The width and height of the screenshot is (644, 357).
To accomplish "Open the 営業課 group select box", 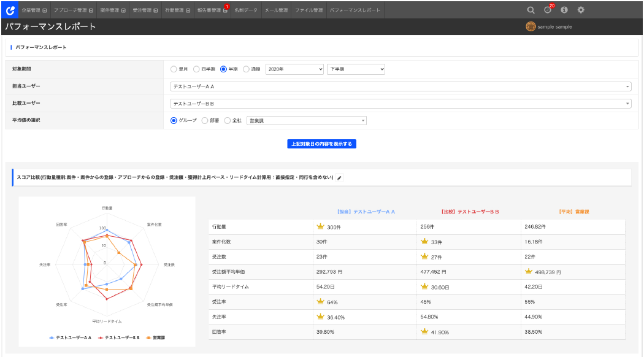I will pos(306,121).
